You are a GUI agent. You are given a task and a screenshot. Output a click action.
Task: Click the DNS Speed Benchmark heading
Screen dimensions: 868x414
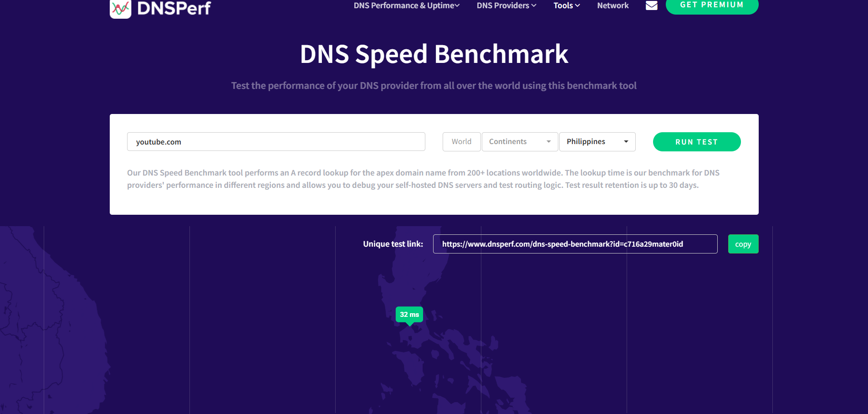point(434,54)
